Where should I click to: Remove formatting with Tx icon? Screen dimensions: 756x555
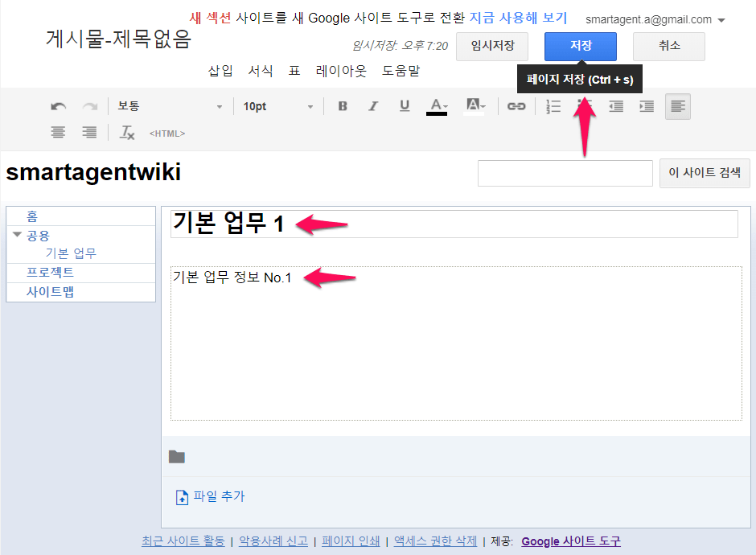[127, 133]
